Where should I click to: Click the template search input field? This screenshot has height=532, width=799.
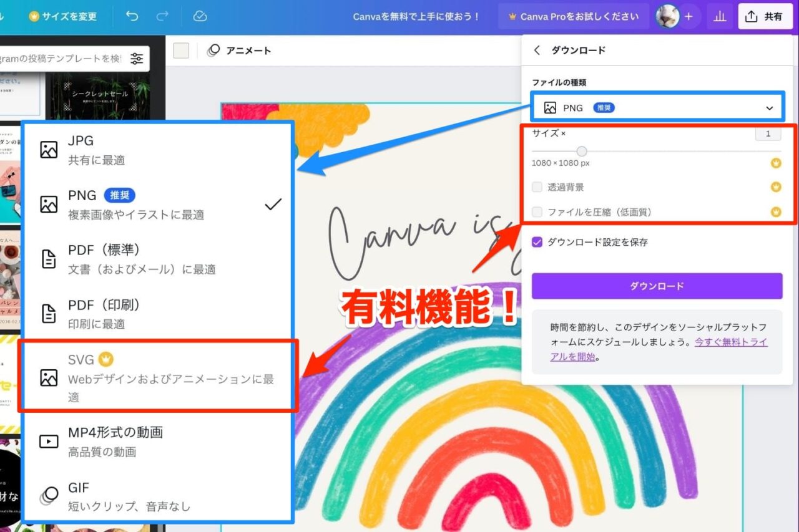point(62,59)
